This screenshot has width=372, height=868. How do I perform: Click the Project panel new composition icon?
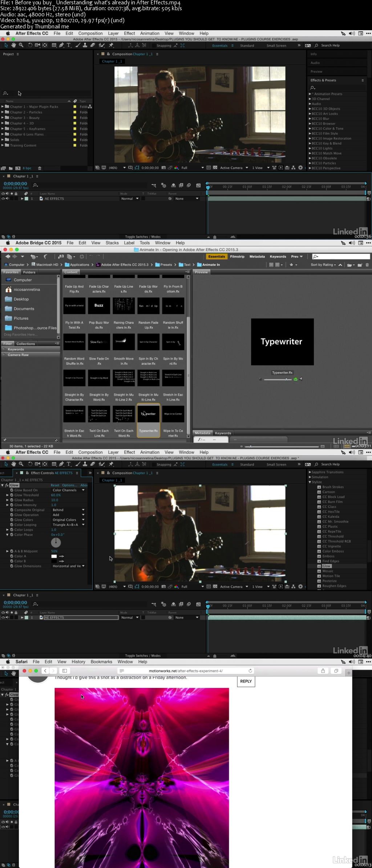18,168
